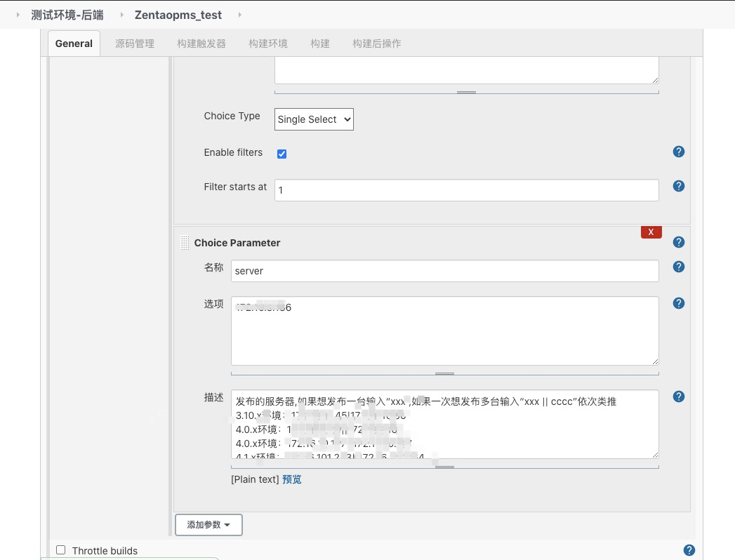This screenshot has height=560, width=735.
Task: Click breadcrumb arrow before 测试环境-后端
Action: tap(18, 15)
